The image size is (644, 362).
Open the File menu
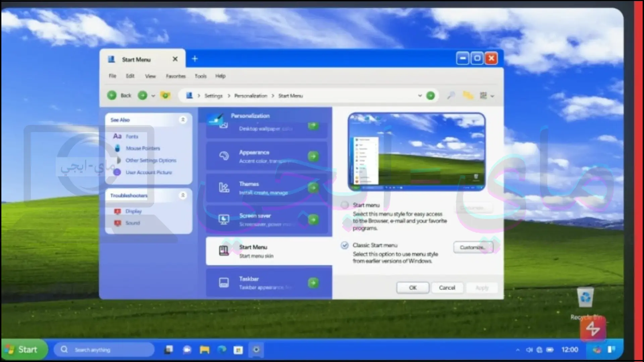click(x=112, y=76)
